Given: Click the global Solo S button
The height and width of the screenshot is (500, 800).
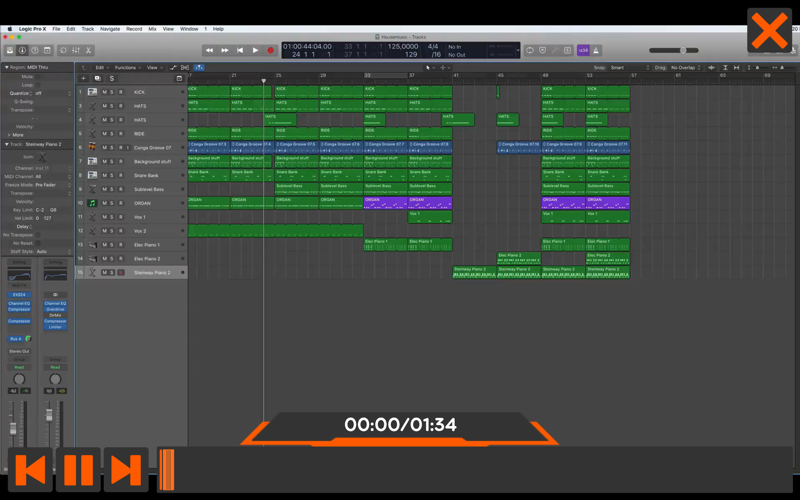Looking at the screenshot, I should coord(112,79).
